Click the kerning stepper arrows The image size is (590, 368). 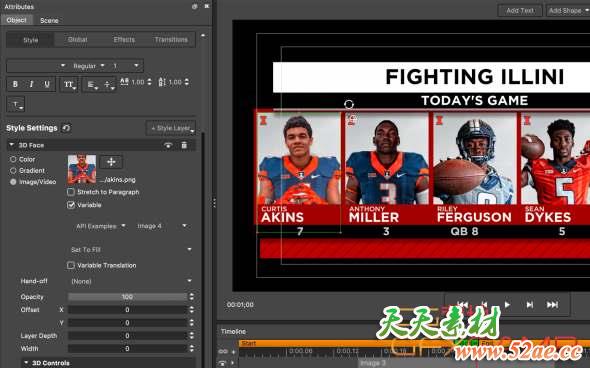click(149, 82)
